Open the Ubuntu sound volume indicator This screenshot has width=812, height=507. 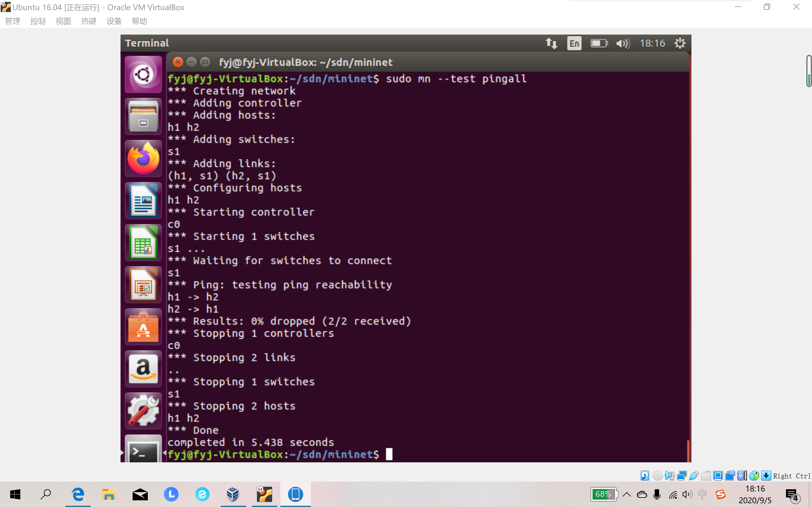pos(623,43)
